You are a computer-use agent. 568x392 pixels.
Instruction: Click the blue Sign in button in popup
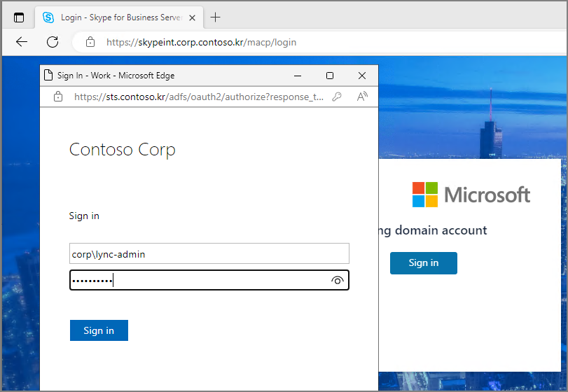coord(99,330)
